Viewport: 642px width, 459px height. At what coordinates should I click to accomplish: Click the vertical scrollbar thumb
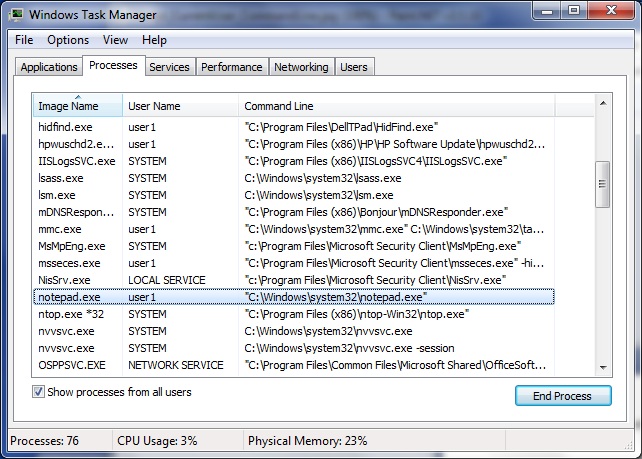602,184
